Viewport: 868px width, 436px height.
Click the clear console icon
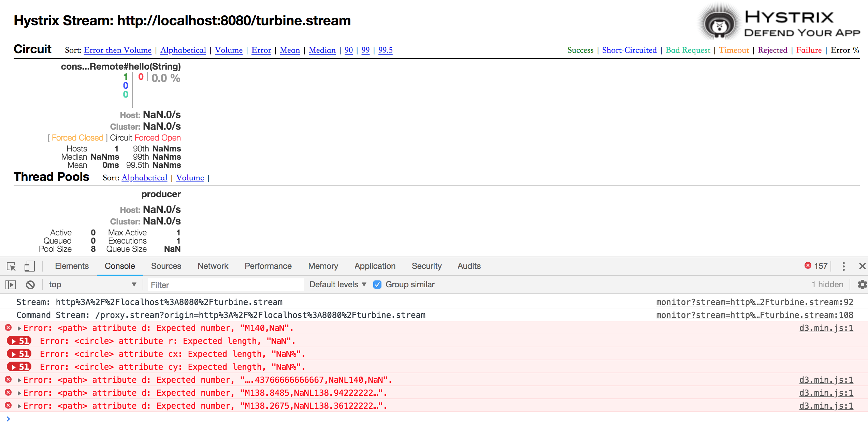click(x=30, y=285)
